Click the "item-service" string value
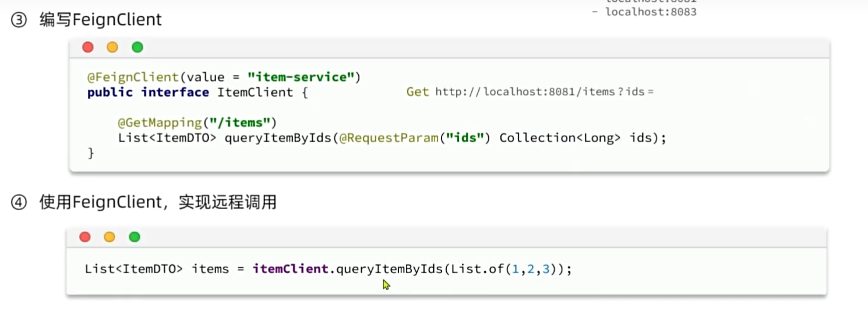This screenshot has width=868, height=329. coord(301,77)
